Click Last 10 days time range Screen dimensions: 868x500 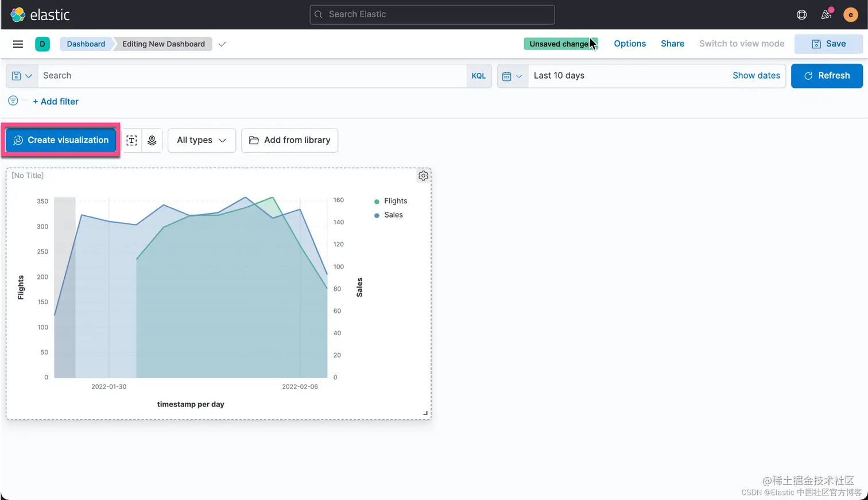coord(559,76)
